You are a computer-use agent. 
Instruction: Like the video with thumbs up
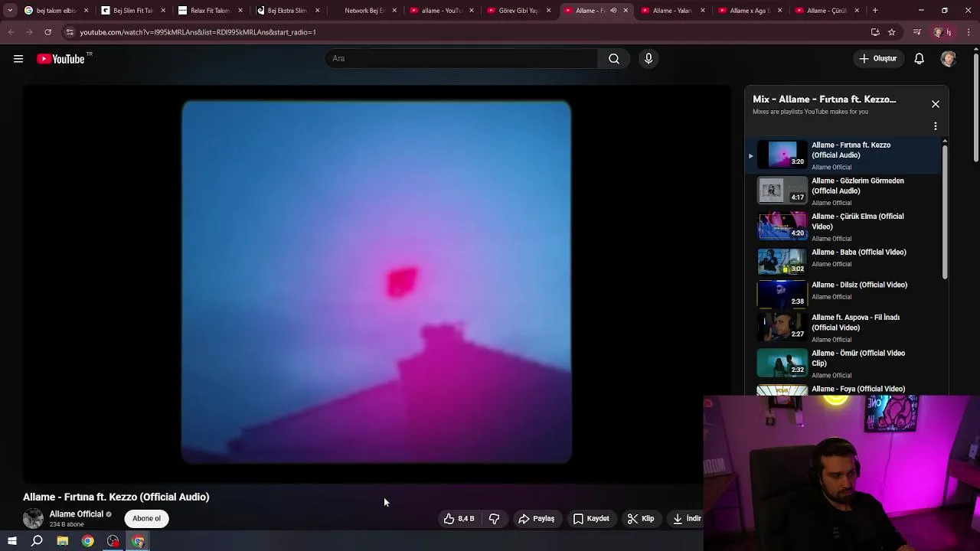(459, 519)
